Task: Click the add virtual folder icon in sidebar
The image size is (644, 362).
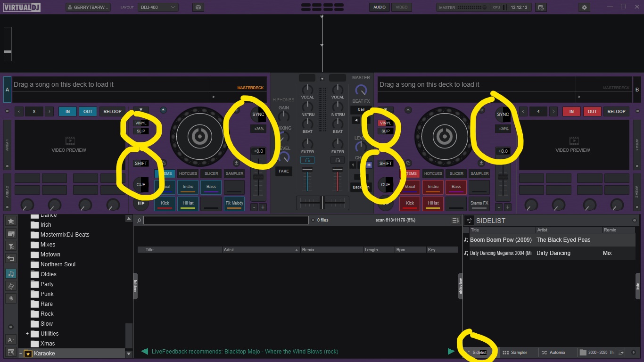Action: point(11,234)
